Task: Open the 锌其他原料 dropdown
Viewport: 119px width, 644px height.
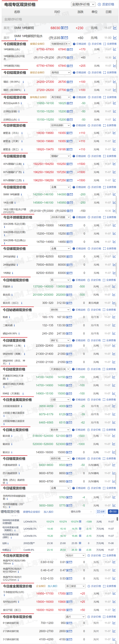Action: (61, 125)
